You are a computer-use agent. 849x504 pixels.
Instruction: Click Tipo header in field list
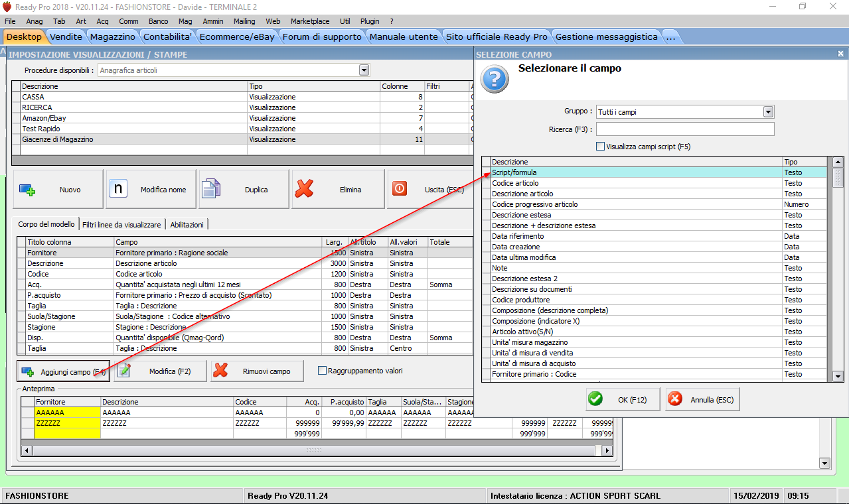pyautogui.click(x=805, y=162)
